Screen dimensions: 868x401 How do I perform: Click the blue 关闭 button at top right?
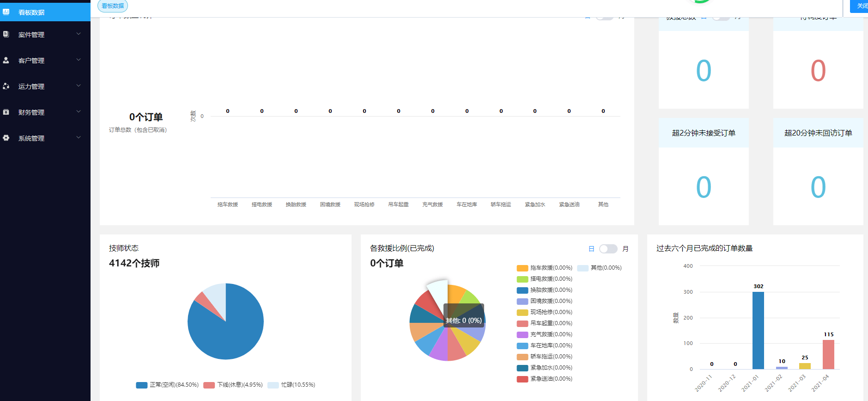pos(861,6)
